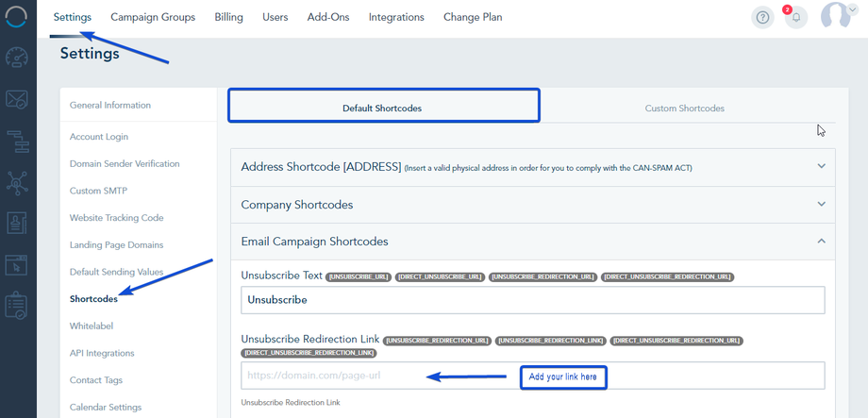The width and height of the screenshot is (868, 418).
Task: Go to Campaign Groups in top navigation
Action: (153, 17)
